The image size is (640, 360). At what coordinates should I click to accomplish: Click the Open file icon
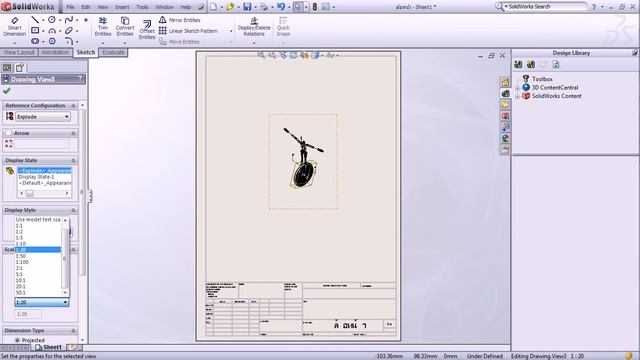click(230, 7)
